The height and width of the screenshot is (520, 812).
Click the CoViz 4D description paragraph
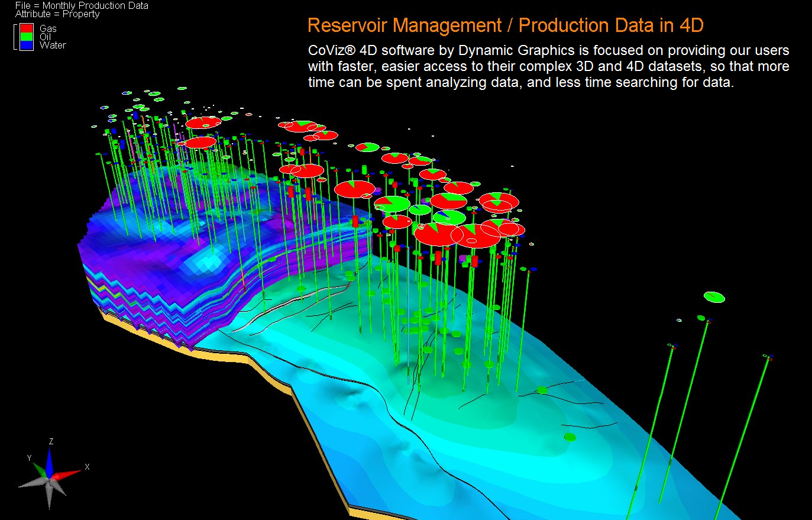point(548,66)
